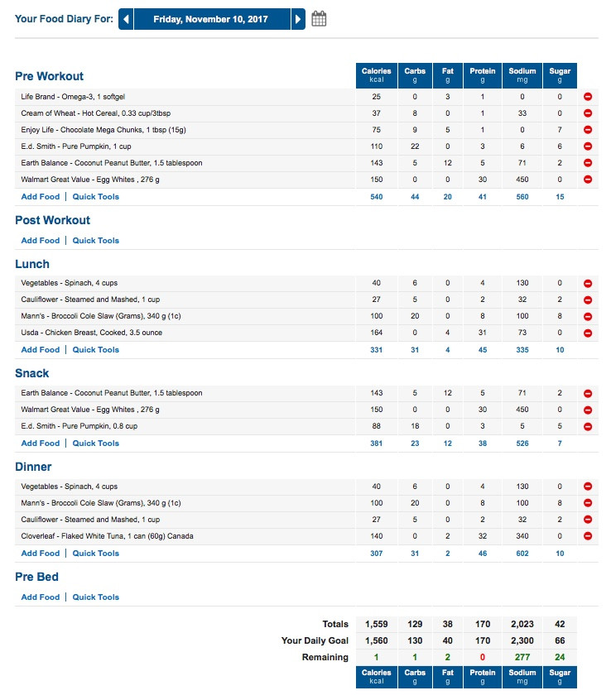Open Quick Tools for Pre Bed
611x700 pixels.
click(x=95, y=597)
